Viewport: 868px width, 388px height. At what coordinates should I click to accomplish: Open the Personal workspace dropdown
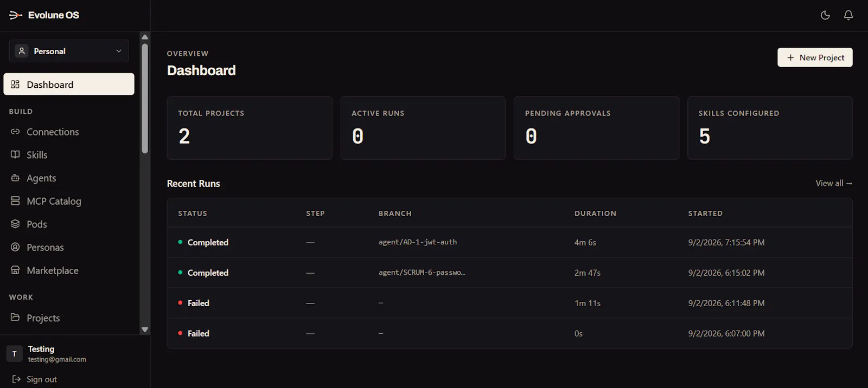[69, 51]
